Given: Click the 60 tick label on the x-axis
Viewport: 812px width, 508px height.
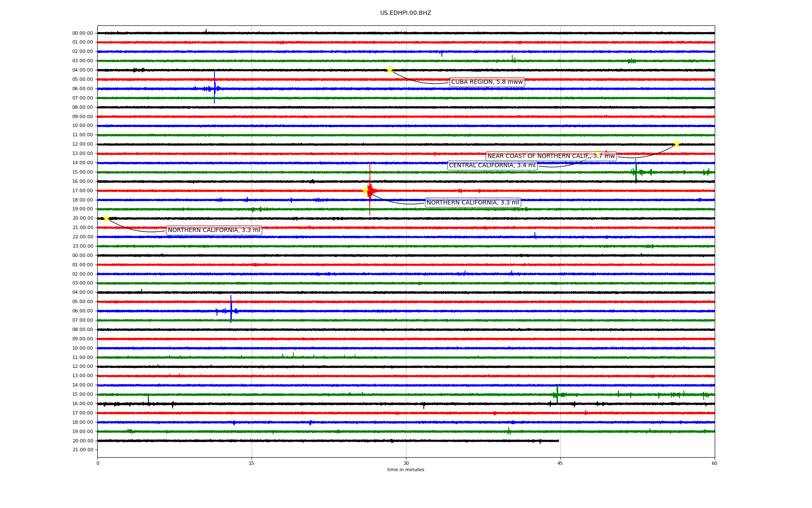Looking at the screenshot, I should 714,463.
